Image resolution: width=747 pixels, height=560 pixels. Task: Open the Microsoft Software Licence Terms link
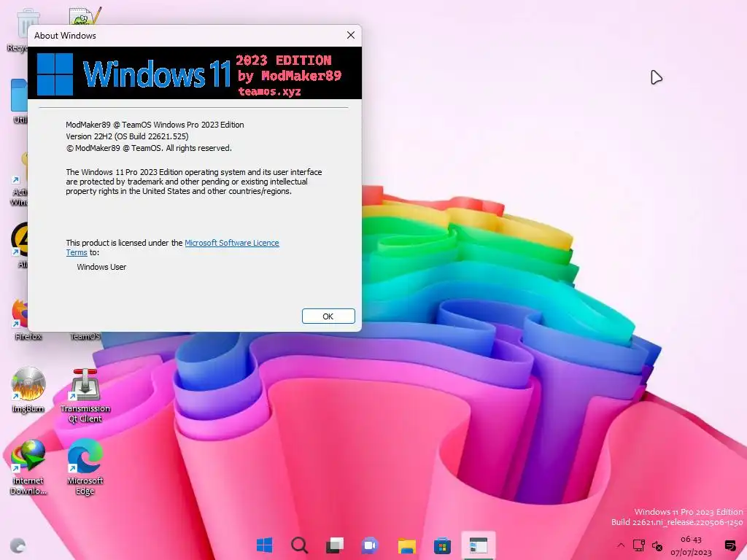(x=231, y=243)
